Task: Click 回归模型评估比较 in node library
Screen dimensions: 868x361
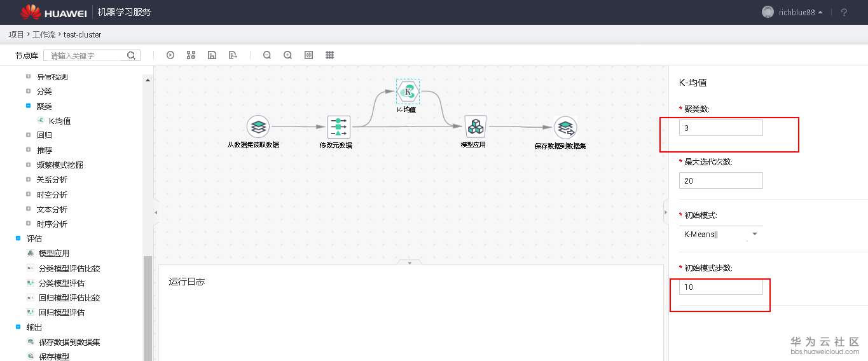Action: [69, 297]
